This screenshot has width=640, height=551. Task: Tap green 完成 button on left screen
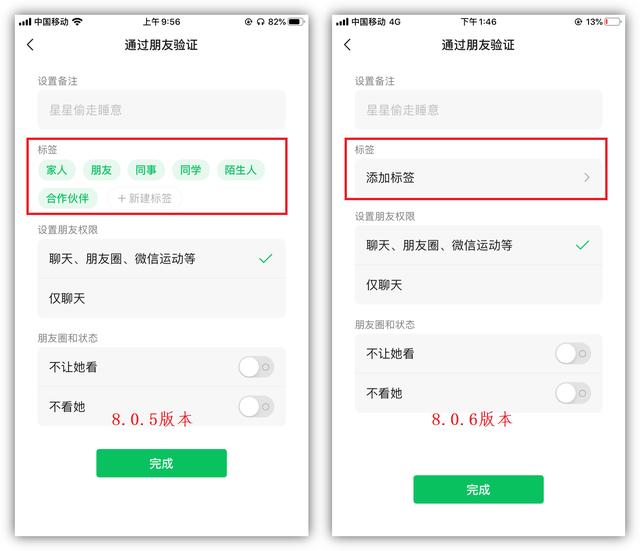tap(162, 463)
